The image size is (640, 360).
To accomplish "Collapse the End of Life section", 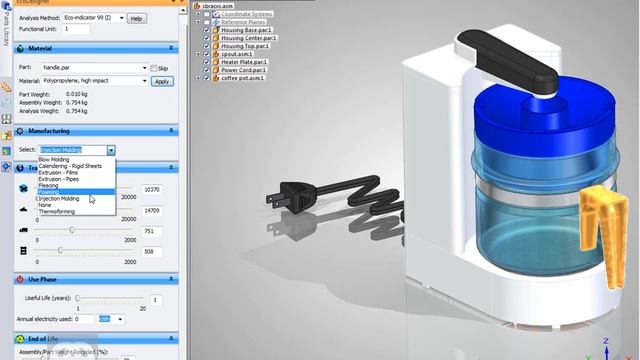I will point(171,339).
